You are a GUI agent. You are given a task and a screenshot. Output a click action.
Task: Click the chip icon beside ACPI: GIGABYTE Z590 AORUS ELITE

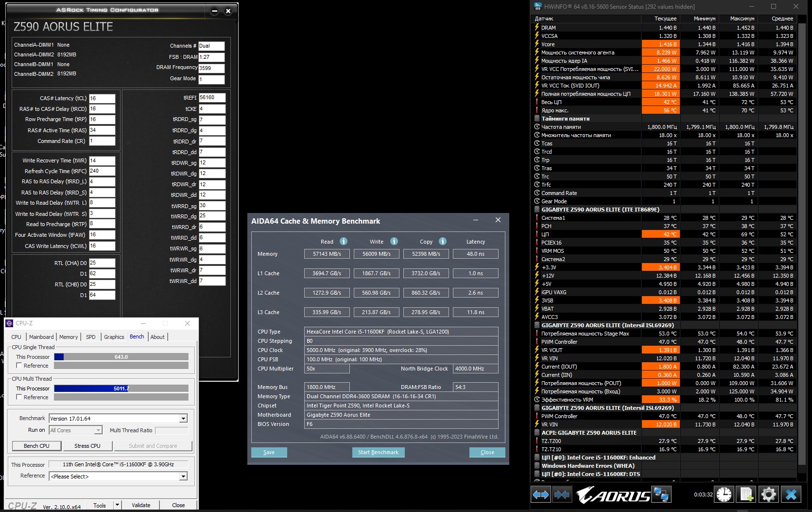coord(537,432)
